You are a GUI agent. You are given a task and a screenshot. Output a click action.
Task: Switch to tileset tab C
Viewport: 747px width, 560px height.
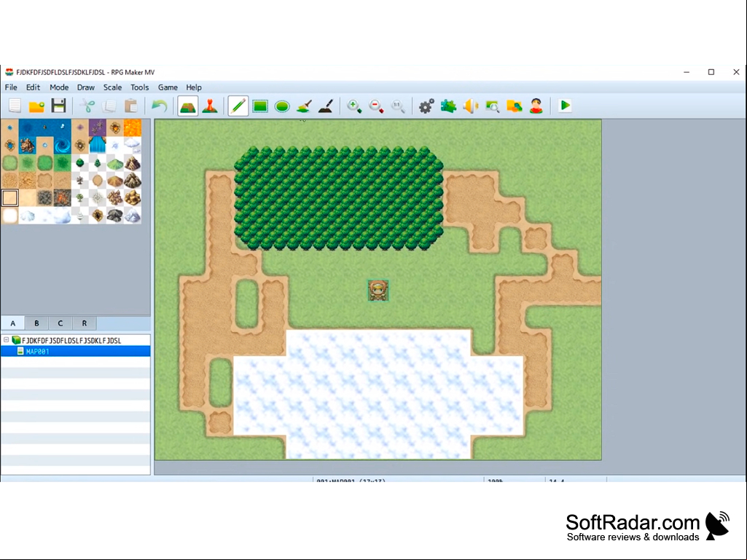tap(60, 323)
